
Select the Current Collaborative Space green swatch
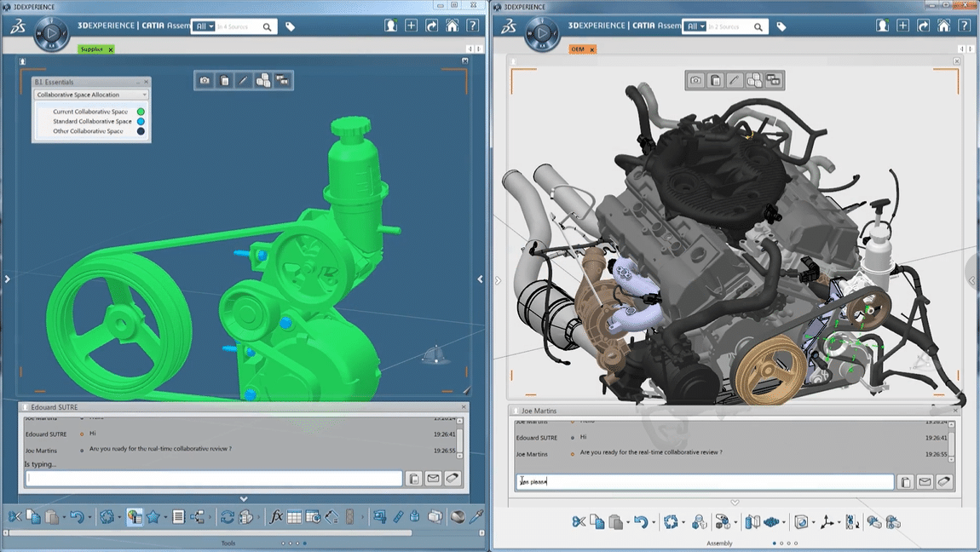coord(141,112)
